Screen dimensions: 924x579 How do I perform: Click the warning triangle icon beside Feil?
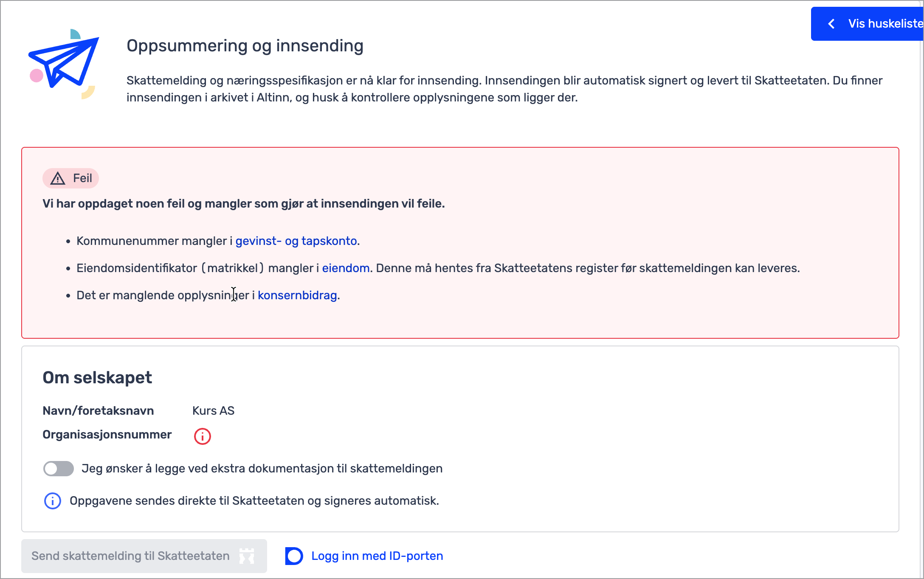point(58,179)
